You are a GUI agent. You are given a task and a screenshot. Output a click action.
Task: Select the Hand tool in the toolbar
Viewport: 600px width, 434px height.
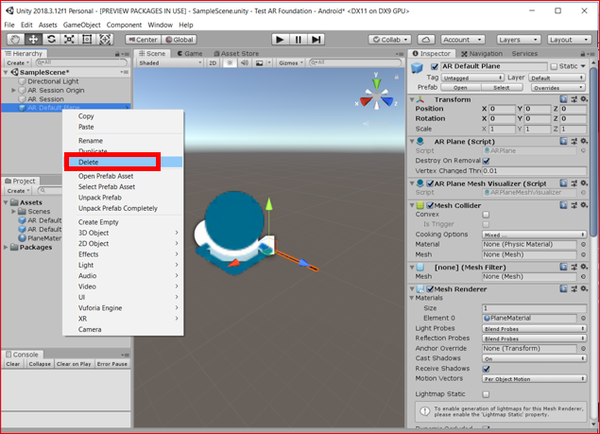click(x=16, y=39)
